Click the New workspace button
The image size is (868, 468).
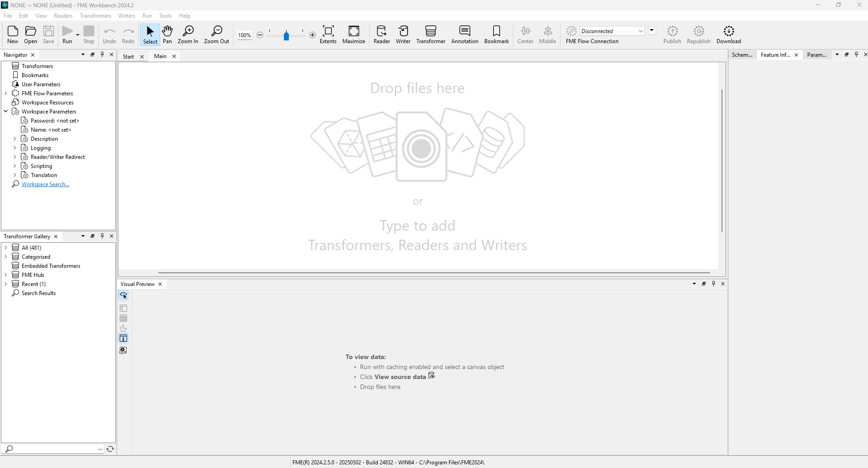(13, 34)
